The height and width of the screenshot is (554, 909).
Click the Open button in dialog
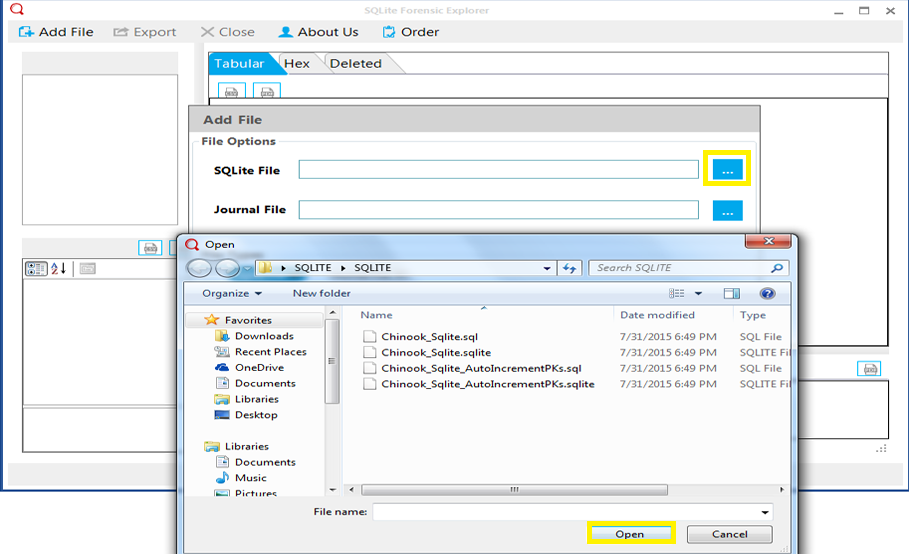pos(630,534)
